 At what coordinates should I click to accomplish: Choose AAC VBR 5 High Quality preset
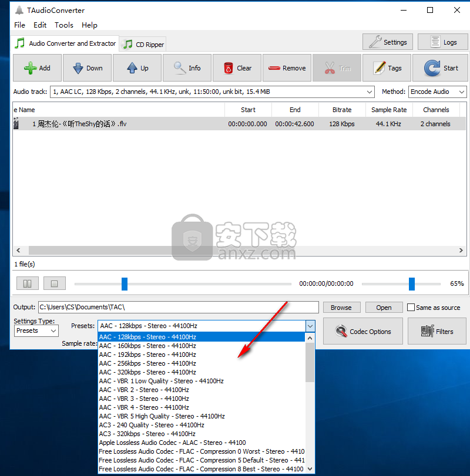(x=201, y=416)
